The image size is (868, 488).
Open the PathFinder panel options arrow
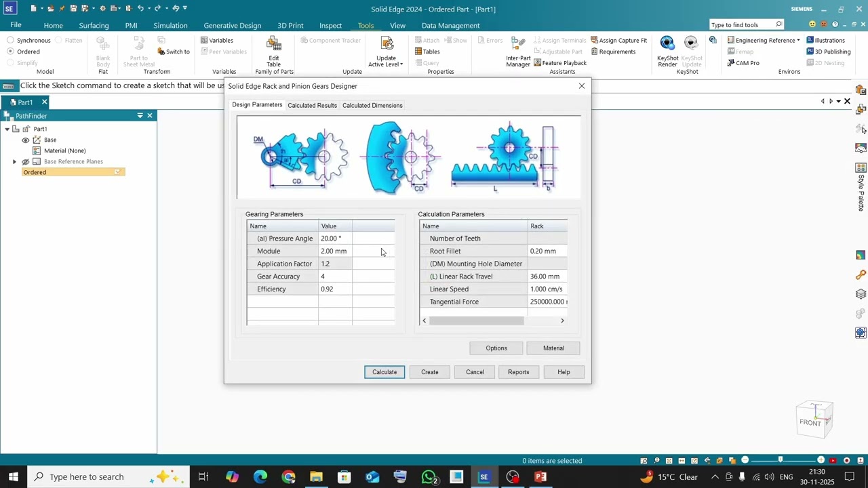(x=140, y=116)
